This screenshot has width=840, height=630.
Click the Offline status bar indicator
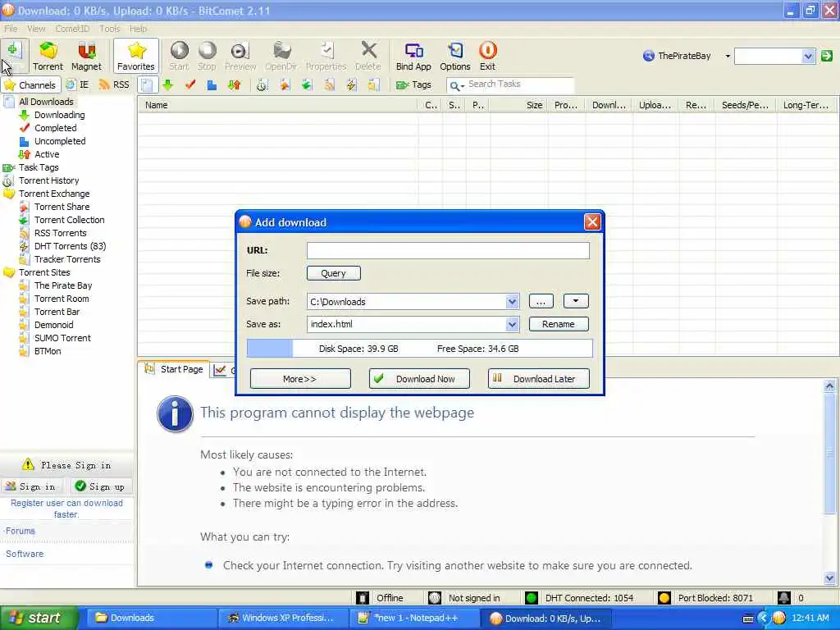click(381, 598)
